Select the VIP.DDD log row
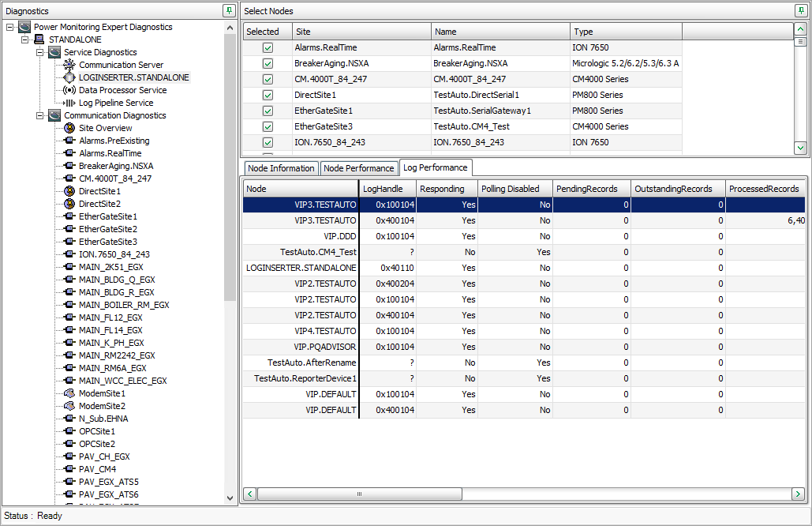 (x=523, y=236)
